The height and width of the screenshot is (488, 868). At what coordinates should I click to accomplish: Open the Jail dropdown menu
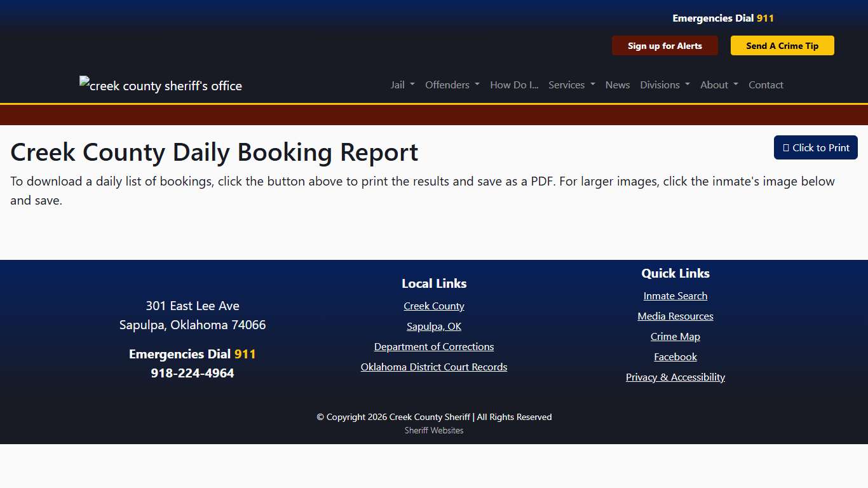[402, 85]
